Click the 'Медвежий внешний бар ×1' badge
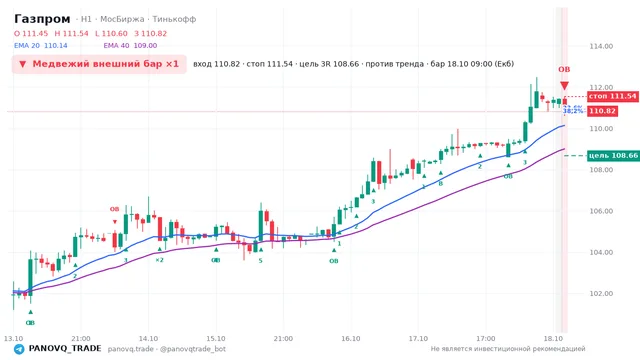The height and width of the screenshot is (360, 640). tap(99, 64)
